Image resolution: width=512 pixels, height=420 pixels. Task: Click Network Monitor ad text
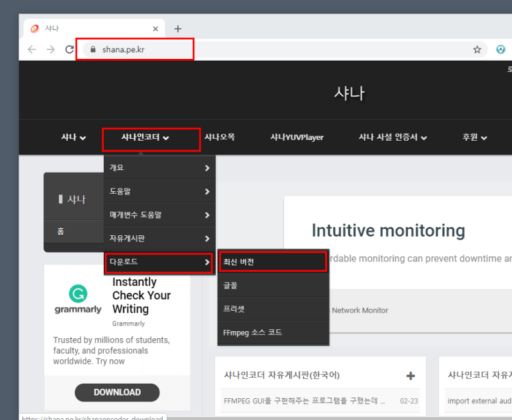coord(360,311)
